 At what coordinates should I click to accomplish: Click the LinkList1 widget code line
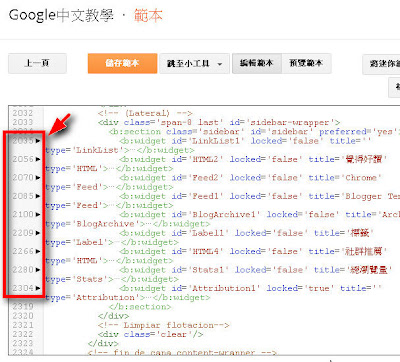[245, 141]
